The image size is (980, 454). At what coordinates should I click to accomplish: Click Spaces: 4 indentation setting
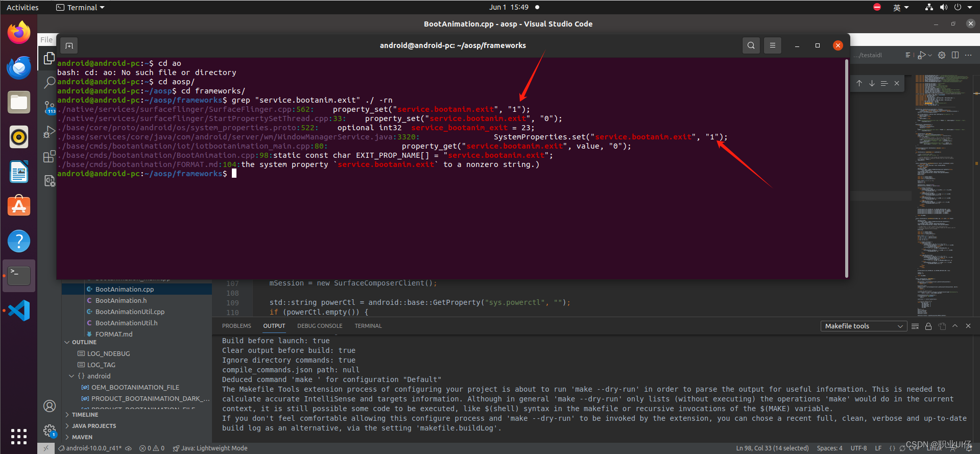(829, 448)
